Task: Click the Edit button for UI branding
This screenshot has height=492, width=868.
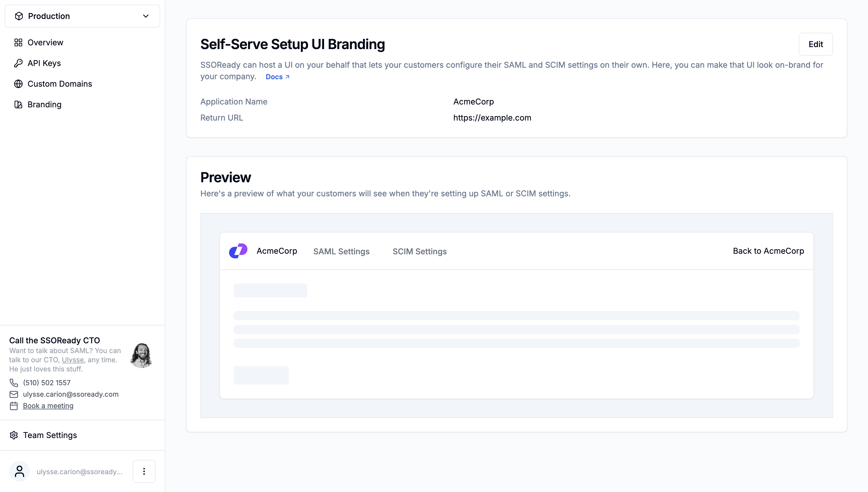Action: tap(816, 44)
